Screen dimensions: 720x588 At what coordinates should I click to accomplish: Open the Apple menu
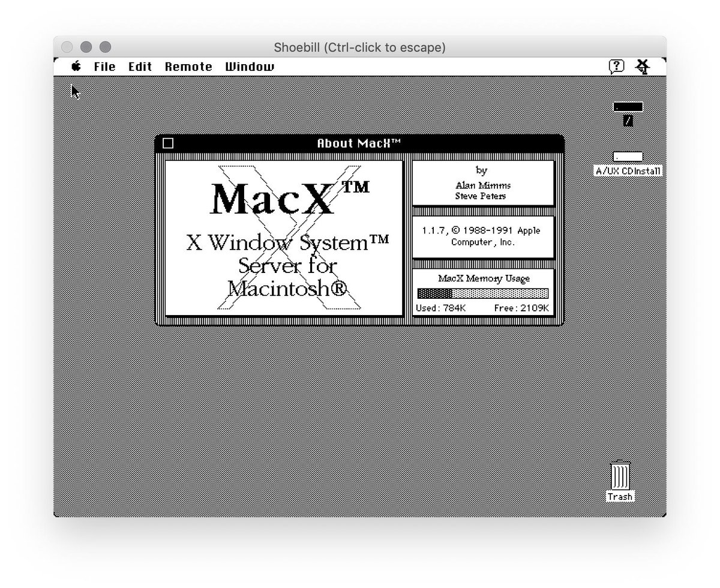(x=76, y=67)
